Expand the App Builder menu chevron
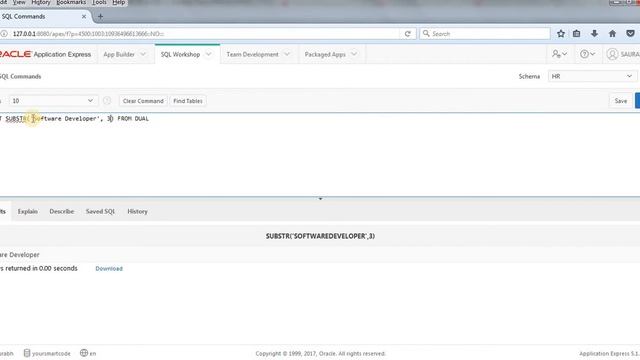This screenshot has height=360, width=640. (143, 54)
